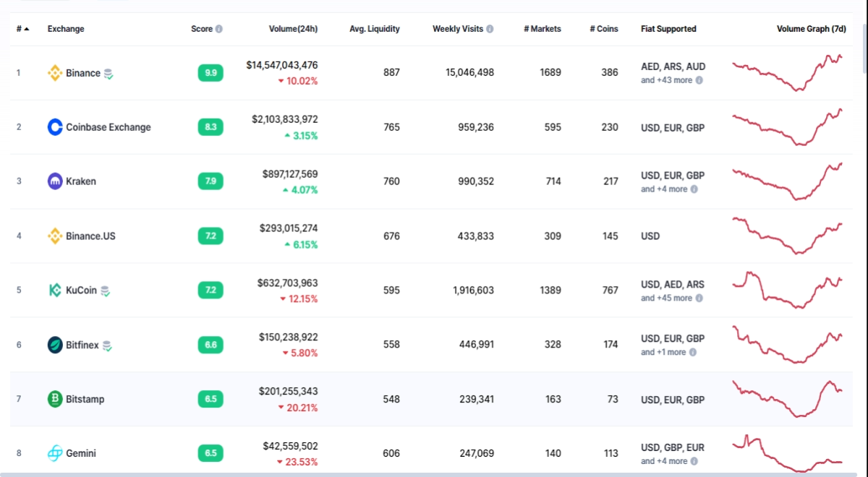Click Coinbase volume value $2,103,833,972
The image size is (868, 477).
[x=285, y=119]
